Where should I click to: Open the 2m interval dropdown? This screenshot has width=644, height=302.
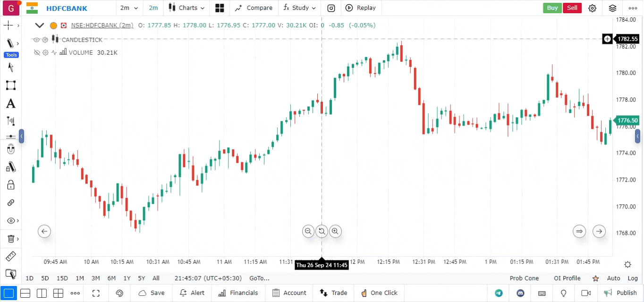[129, 8]
